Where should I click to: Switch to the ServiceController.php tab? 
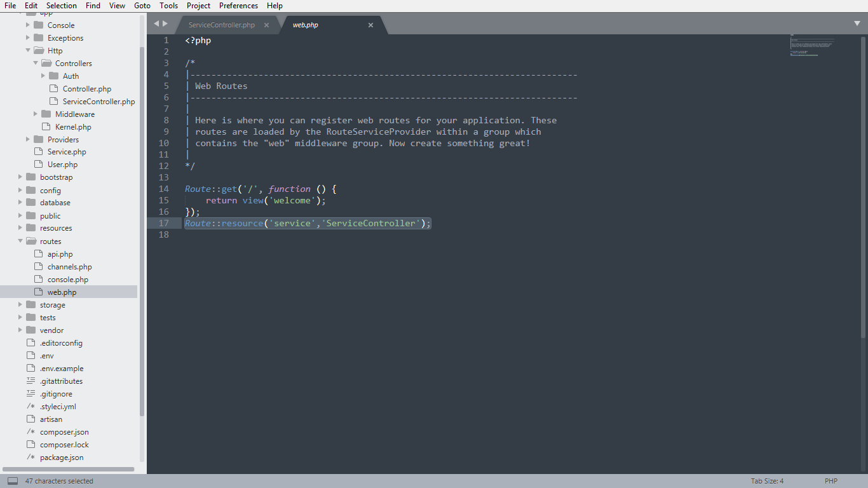tap(222, 25)
